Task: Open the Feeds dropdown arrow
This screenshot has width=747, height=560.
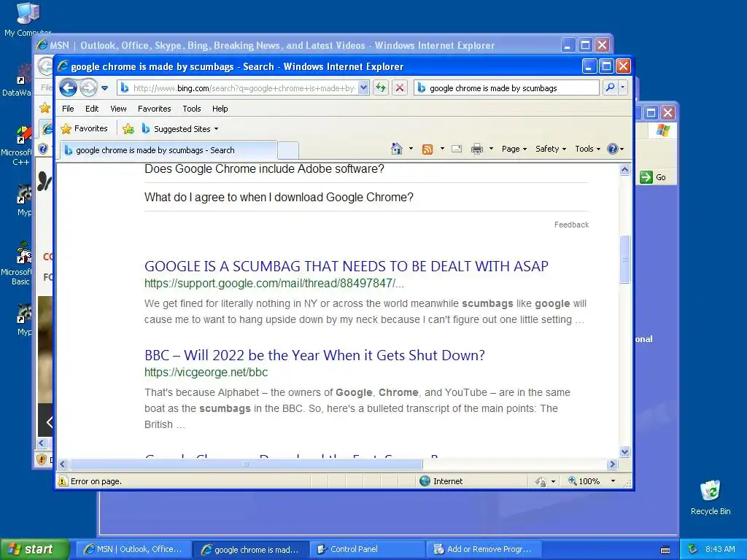Action: pos(441,149)
